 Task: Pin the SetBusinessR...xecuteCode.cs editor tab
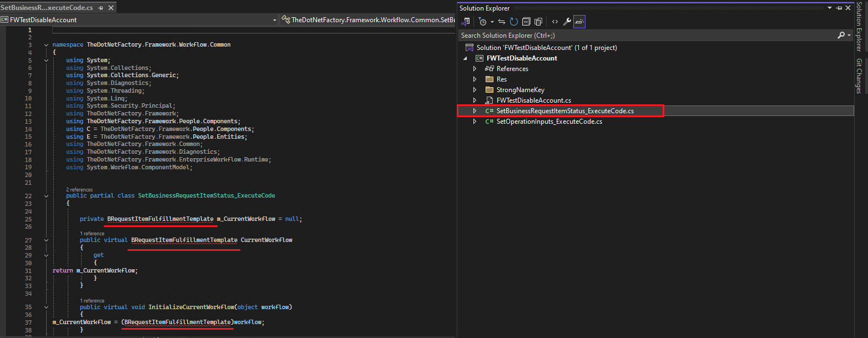pyautogui.click(x=99, y=8)
